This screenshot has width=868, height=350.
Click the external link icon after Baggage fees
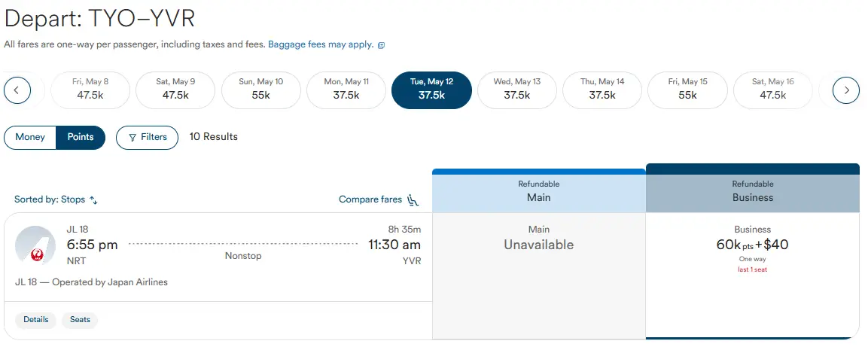[381, 45]
